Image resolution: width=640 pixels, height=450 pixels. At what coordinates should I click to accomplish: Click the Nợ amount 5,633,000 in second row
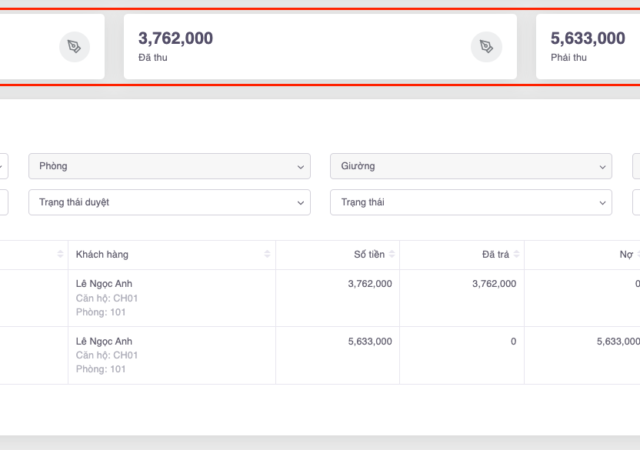tap(617, 341)
